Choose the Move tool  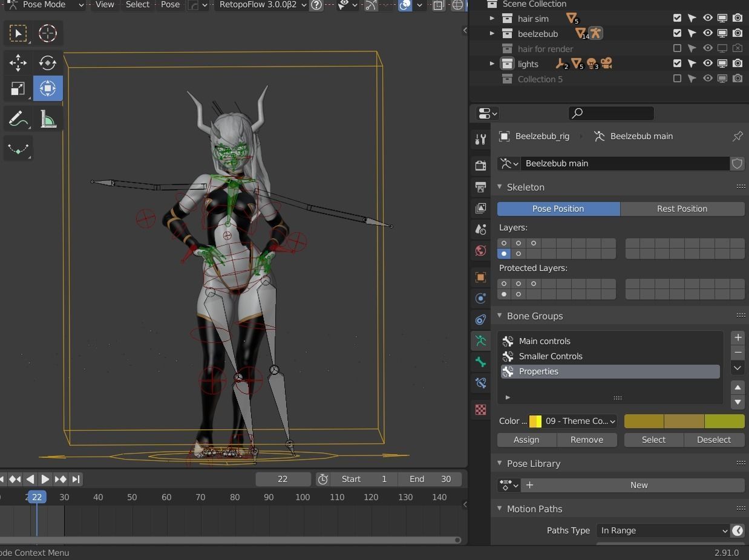tap(18, 62)
